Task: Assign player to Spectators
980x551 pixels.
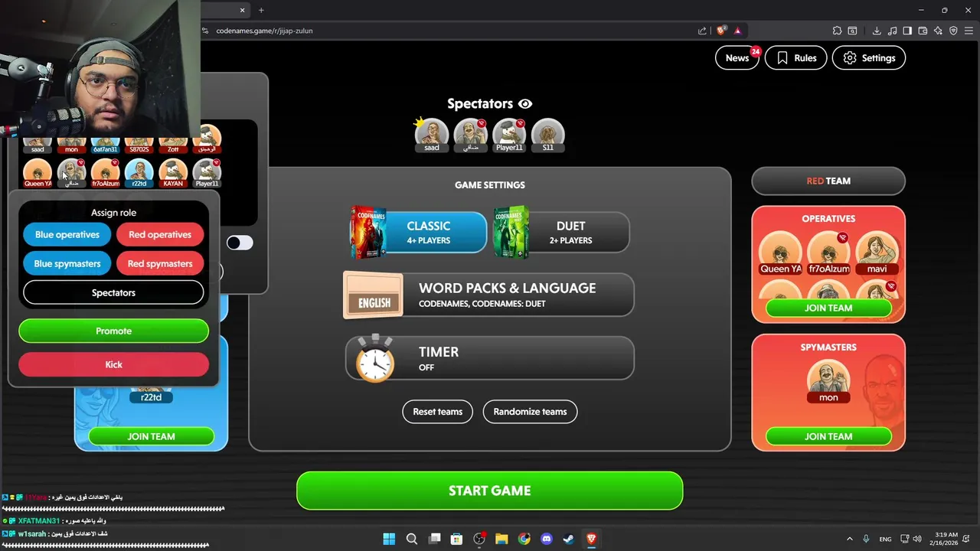Action: 113,292
